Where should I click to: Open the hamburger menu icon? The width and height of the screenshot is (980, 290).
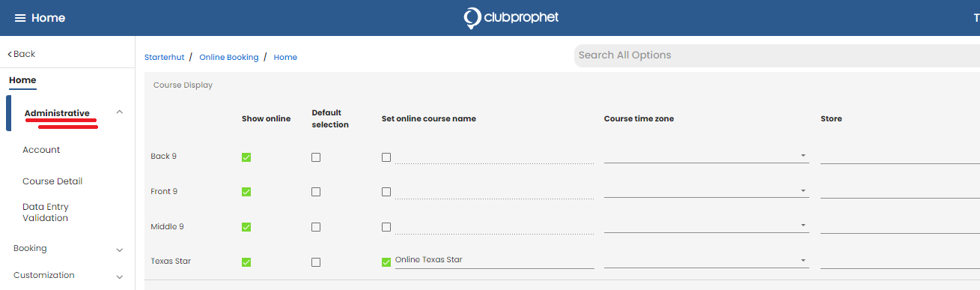coord(20,18)
